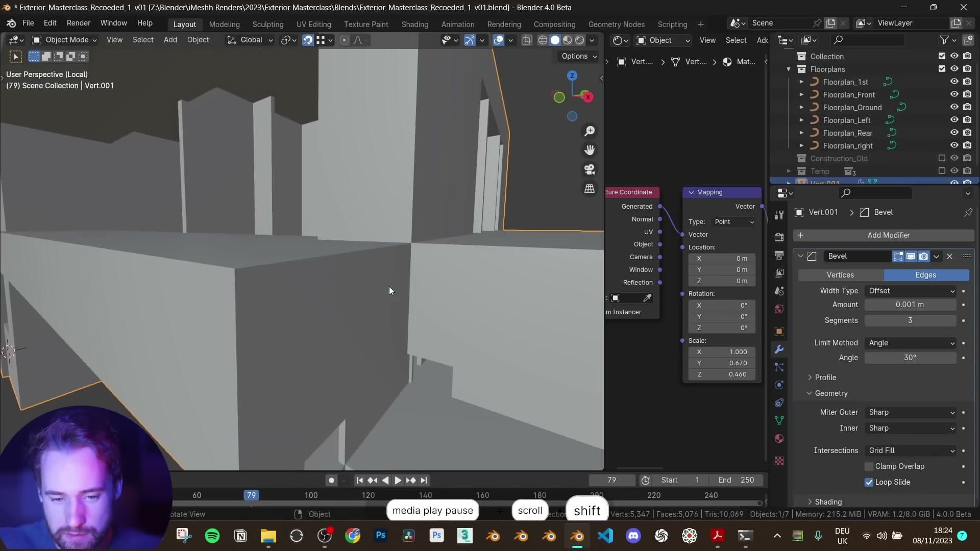Screen dimensions: 980x551
Task: Open the Material properties tab icon
Action: click(x=779, y=439)
